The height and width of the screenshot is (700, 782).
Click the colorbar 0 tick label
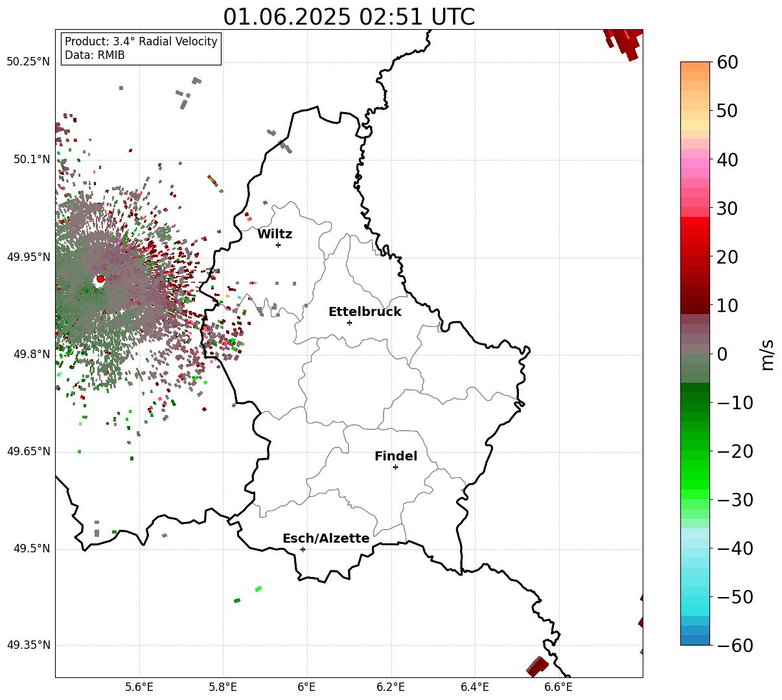point(722,354)
